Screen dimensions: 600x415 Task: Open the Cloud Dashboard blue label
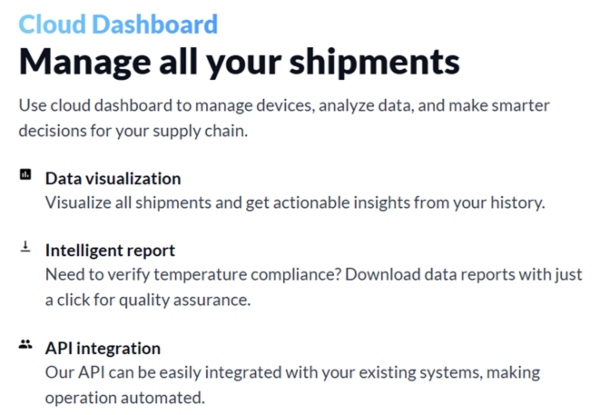[x=118, y=22]
